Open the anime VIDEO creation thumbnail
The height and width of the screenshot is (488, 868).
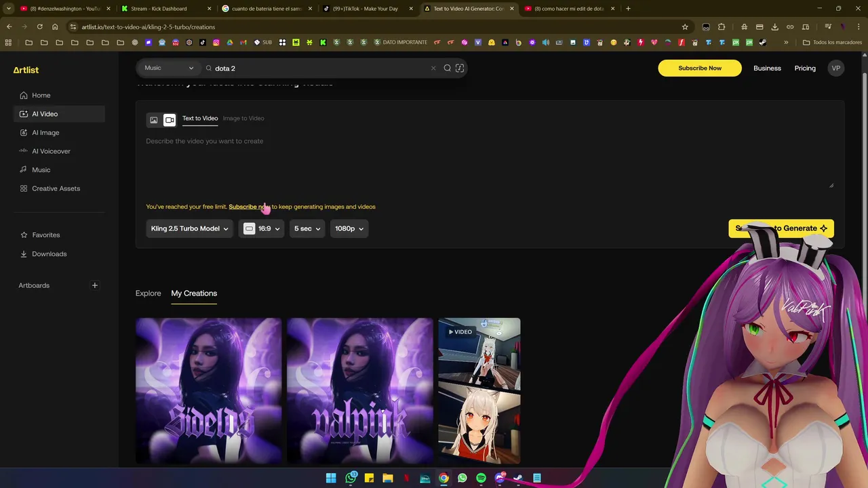[x=479, y=391]
